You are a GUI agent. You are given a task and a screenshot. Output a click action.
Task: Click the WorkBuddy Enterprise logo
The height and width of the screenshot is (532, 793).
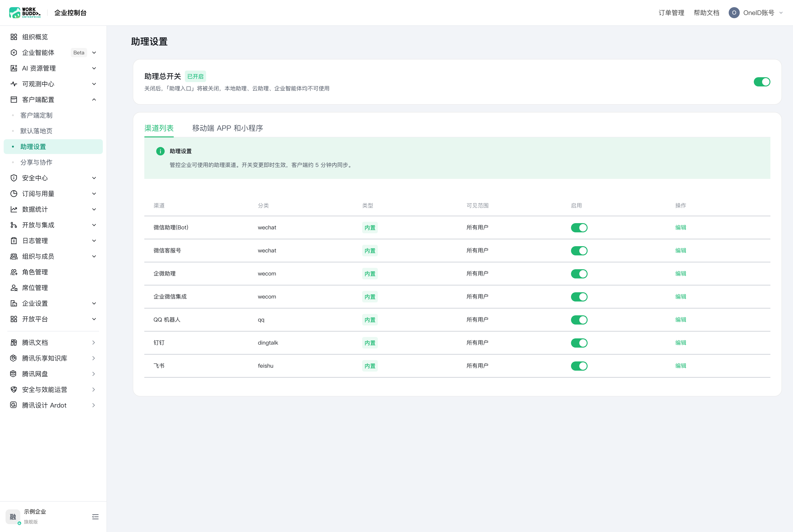(25, 12)
